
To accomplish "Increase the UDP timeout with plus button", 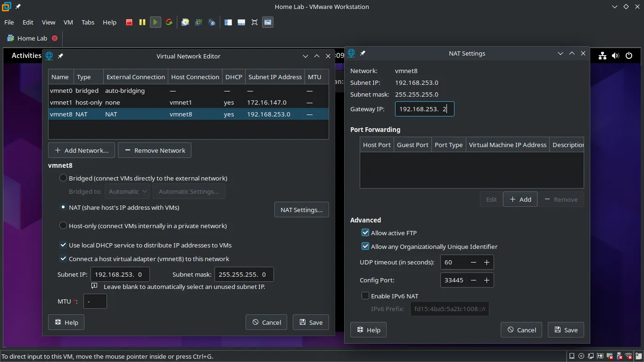I will 487,262.
